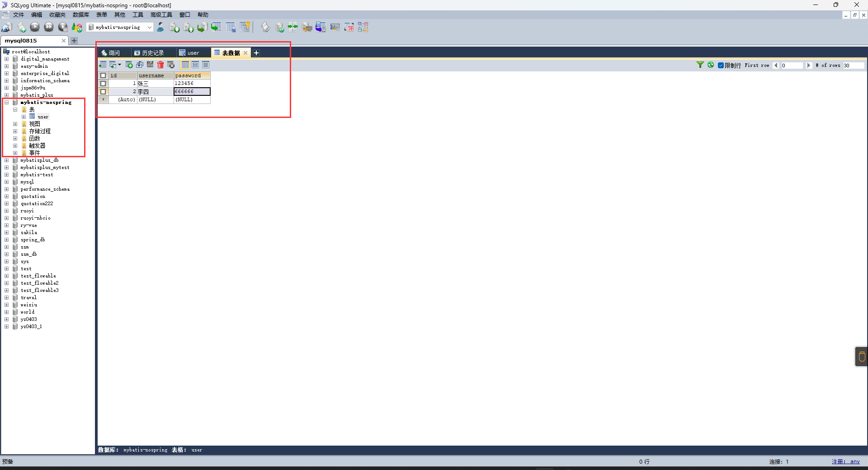Screen dimensions: 868x470
Task: Click the save changes floppy icon
Action: coord(150,65)
